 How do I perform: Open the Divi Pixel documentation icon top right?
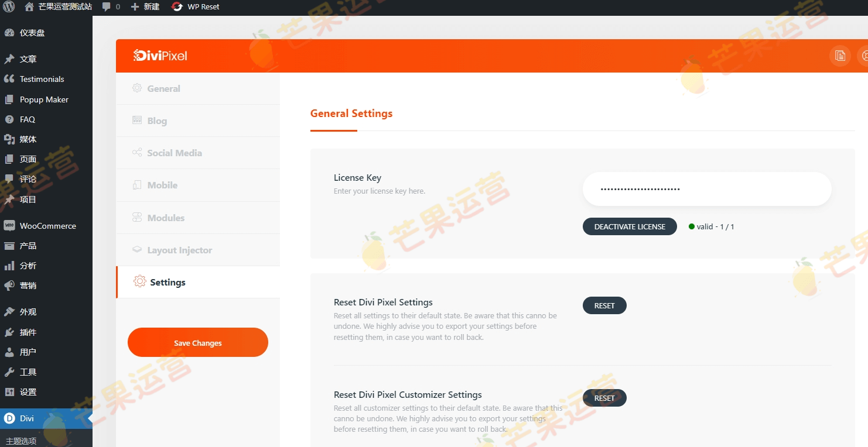(x=840, y=56)
